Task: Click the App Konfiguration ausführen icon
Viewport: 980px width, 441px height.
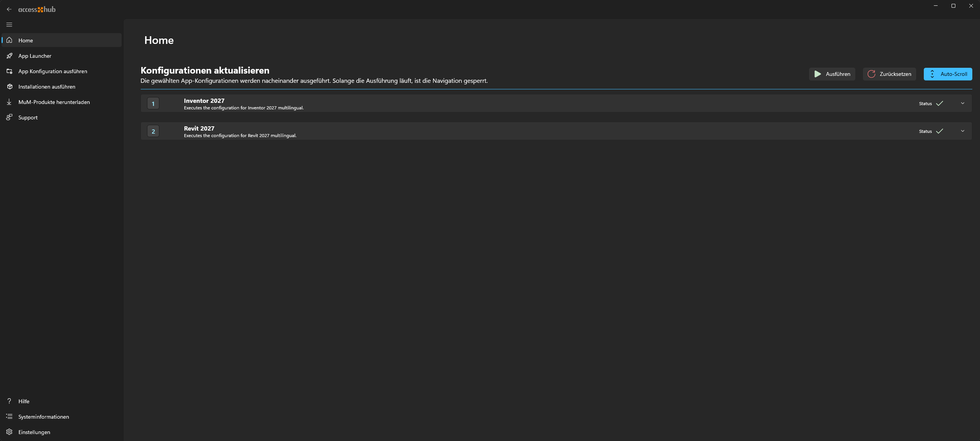Action: pos(9,71)
